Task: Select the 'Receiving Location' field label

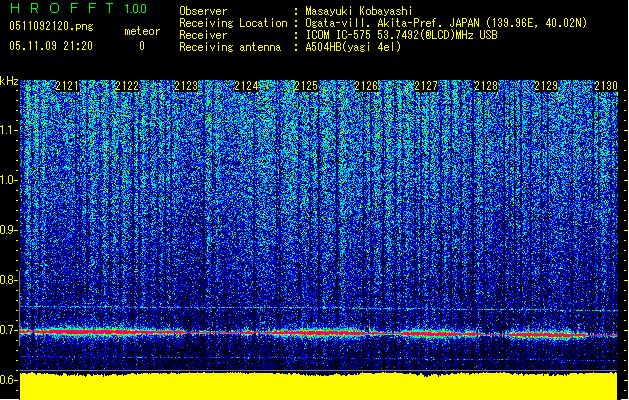Action: coord(233,23)
